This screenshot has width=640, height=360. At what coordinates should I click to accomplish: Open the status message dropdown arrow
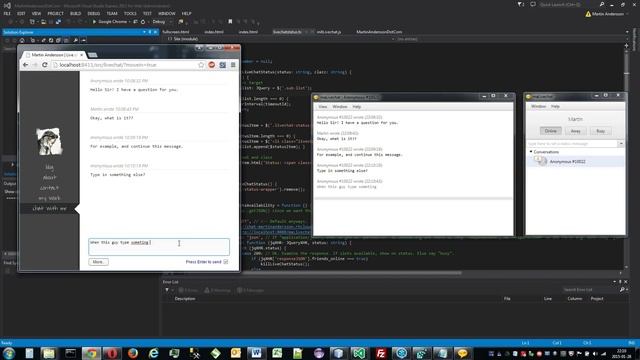621,144
